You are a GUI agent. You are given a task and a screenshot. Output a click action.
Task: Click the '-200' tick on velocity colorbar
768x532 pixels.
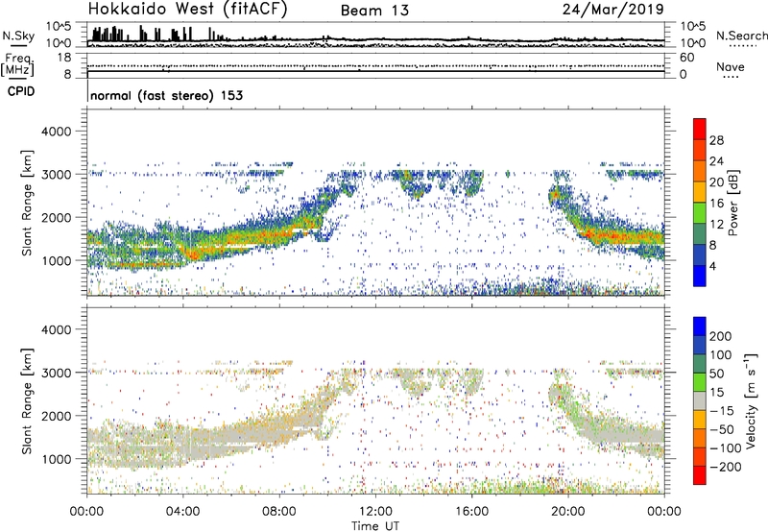click(x=725, y=467)
